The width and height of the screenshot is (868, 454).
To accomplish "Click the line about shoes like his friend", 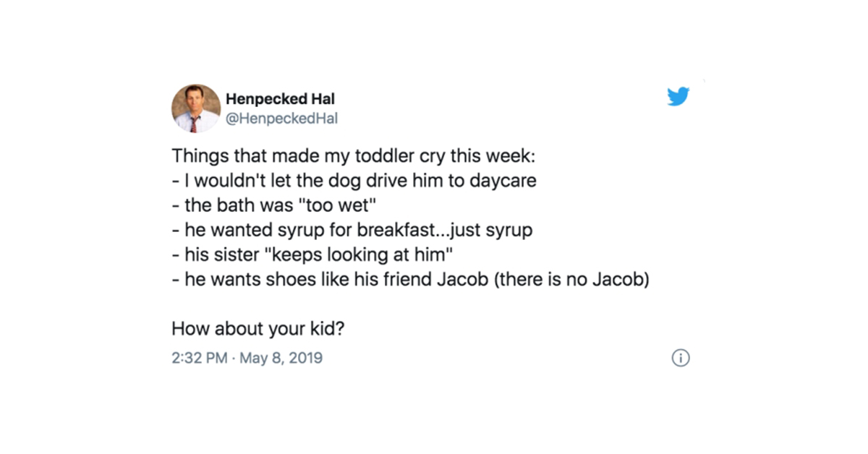I will (x=410, y=279).
